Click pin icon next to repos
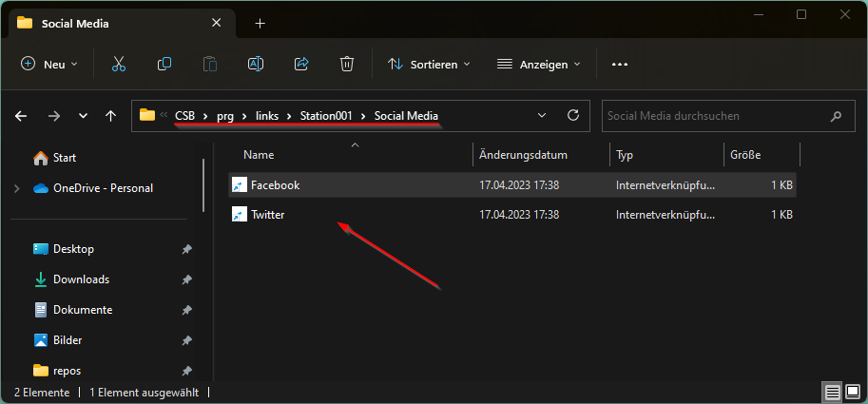The height and width of the screenshot is (404, 868). click(186, 371)
